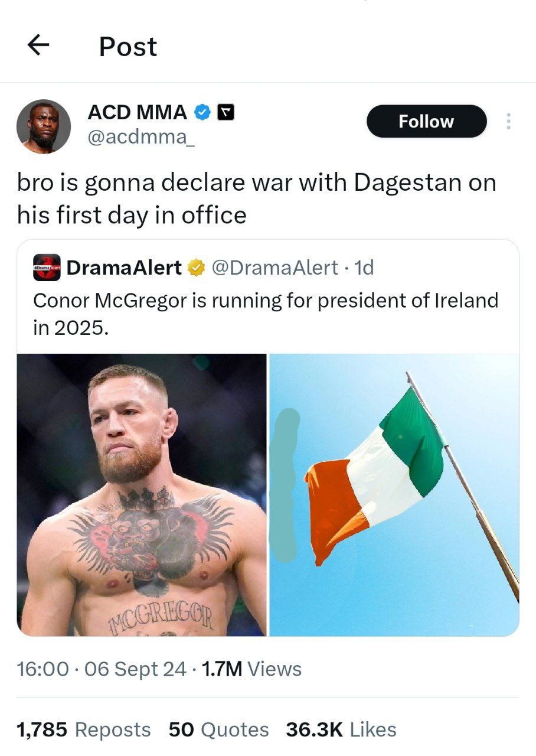The height and width of the screenshot is (756, 536).
Task: View the 36.3K Likes list
Action: point(341,729)
